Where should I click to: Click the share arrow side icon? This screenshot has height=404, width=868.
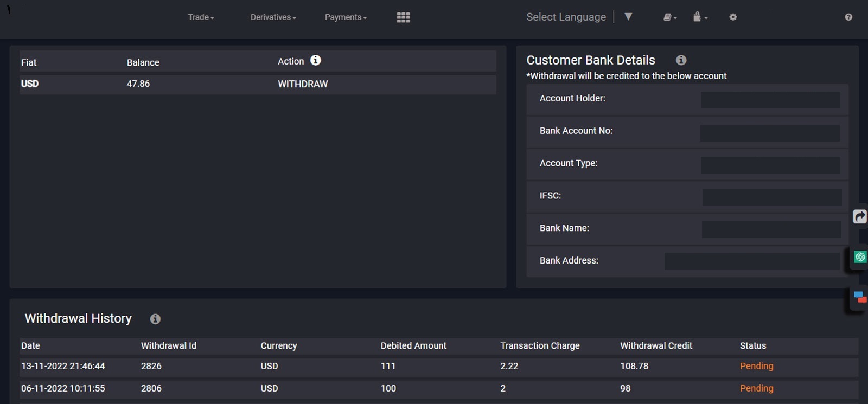click(860, 217)
